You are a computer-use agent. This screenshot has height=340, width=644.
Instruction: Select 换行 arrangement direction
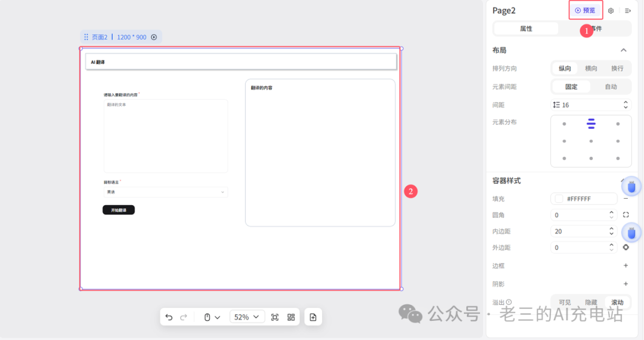[617, 68]
